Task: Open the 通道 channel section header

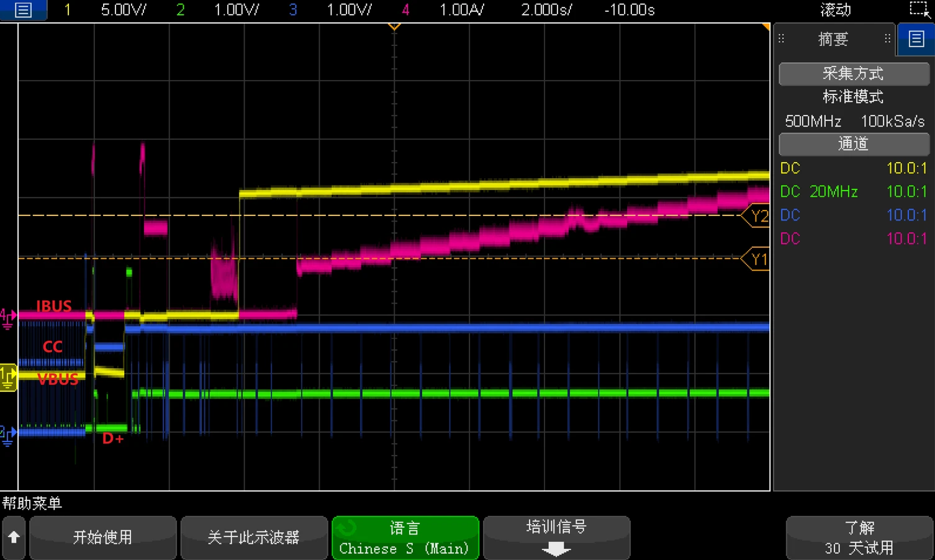Action: [853, 144]
